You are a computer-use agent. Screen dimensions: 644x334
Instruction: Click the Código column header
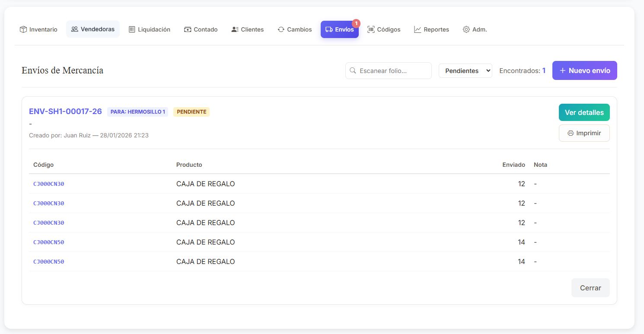pyautogui.click(x=44, y=165)
